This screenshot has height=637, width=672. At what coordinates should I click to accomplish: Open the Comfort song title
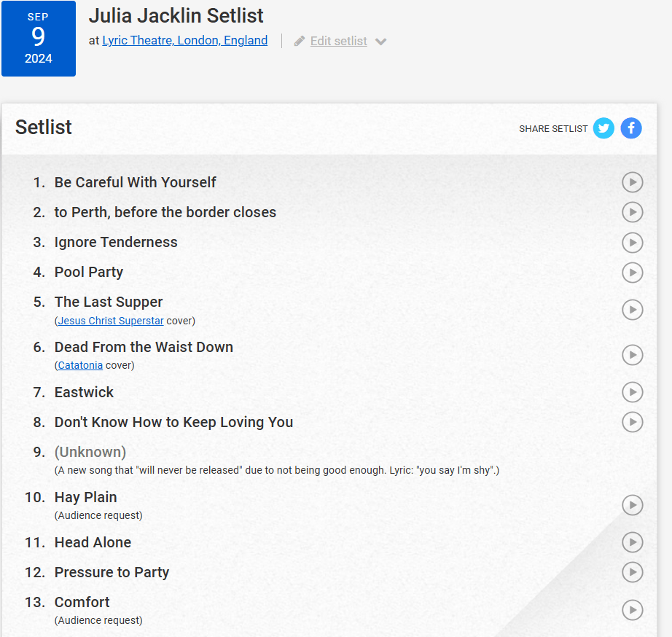82,602
